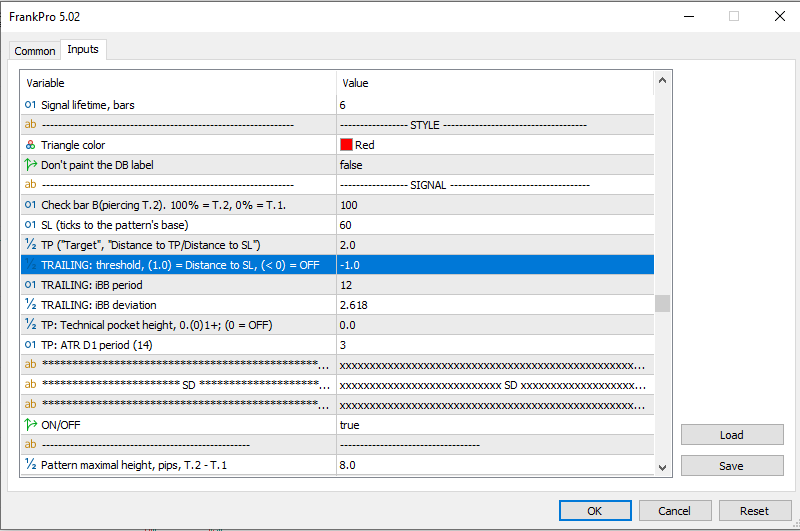Click the boolean arrow icon beside Don't paint the DB label
The image size is (800, 531).
point(30,165)
